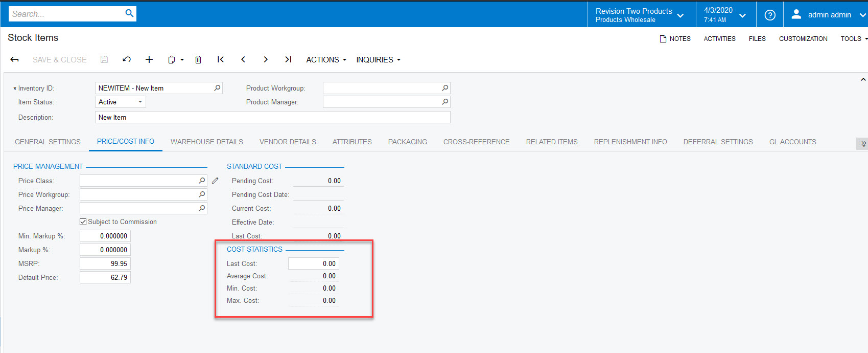Go to the next record
This screenshot has height=353, width=868.
266,59
